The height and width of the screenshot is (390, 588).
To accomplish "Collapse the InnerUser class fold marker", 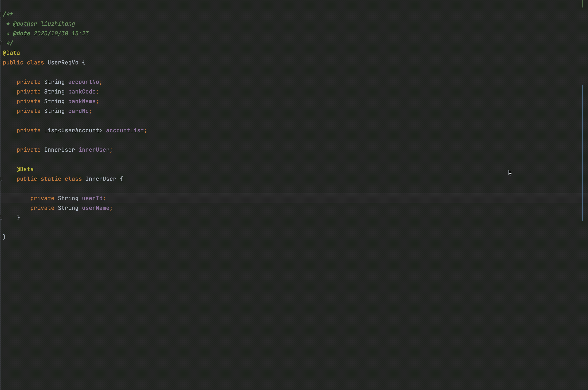I will click(x=1, y=179).
